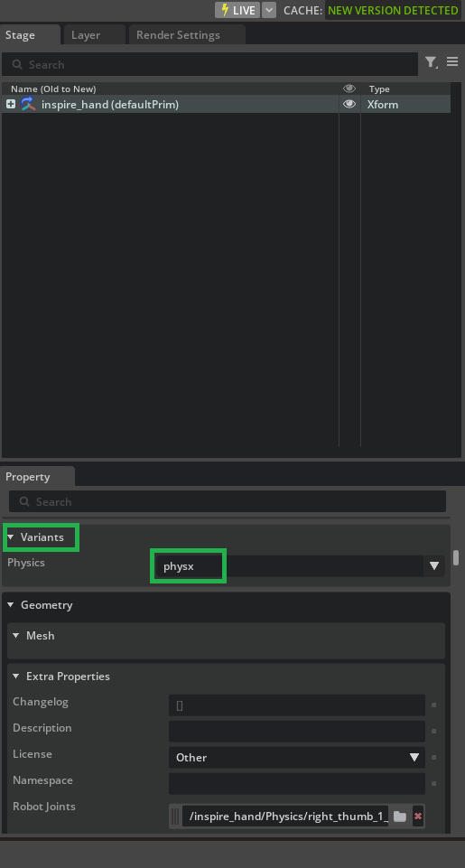
Task: Collapse the Geometry section
Action: [11, 605]
